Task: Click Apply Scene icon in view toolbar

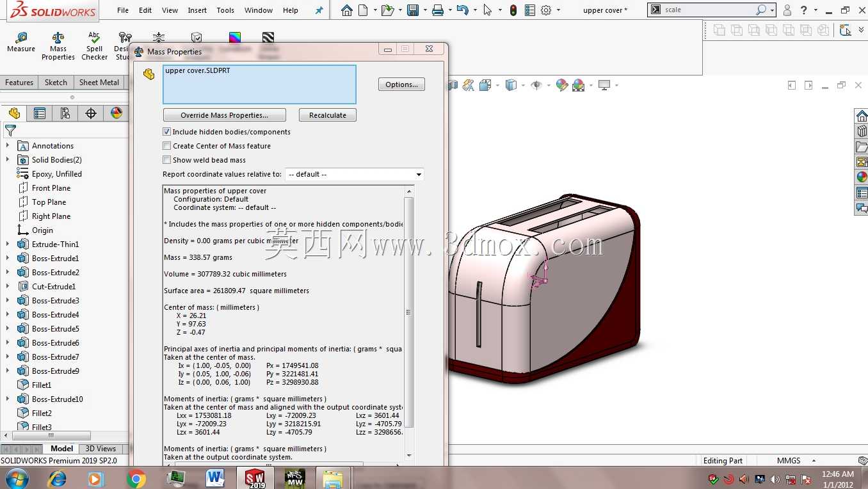Action: point(579,85)
